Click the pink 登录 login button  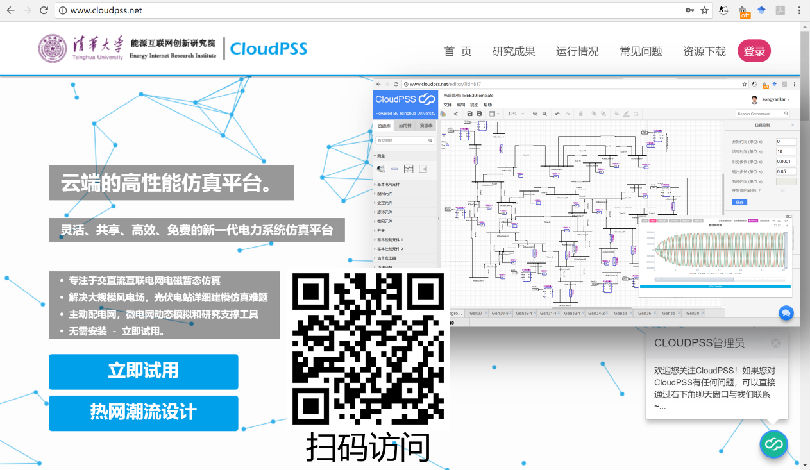click(x=754, y=51)
